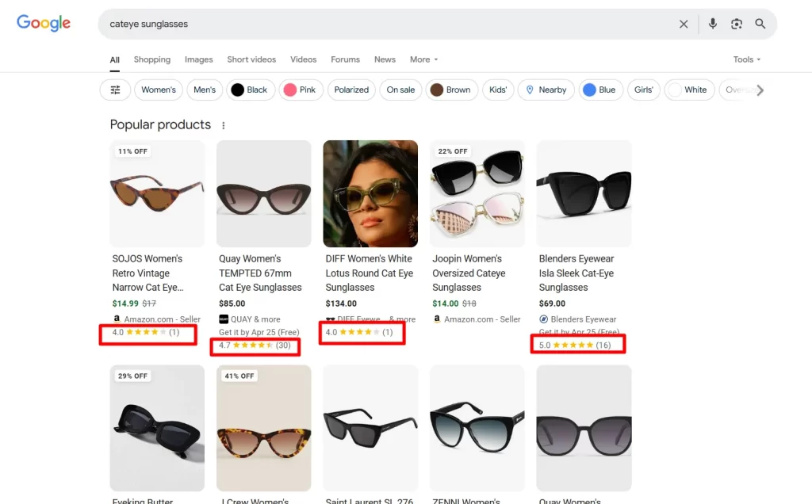Open the ZENNI Women's sunglasses image

coord(477,428)
